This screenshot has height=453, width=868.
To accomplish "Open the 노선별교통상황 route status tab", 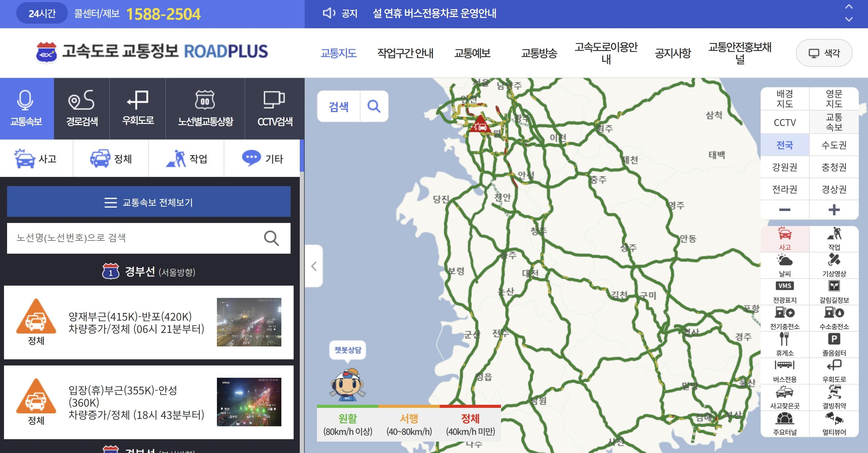I will [205, 109].
